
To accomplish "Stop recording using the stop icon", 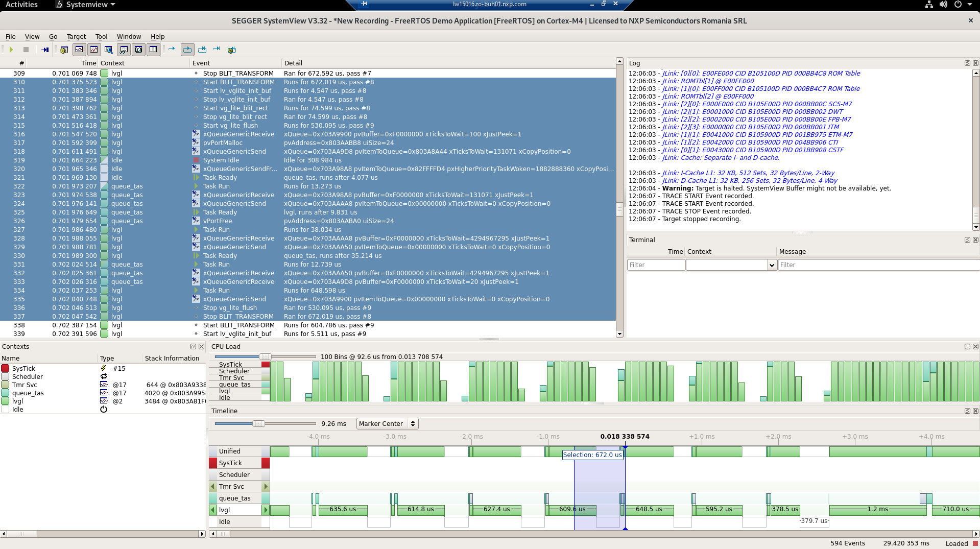I will pos(27,50).
